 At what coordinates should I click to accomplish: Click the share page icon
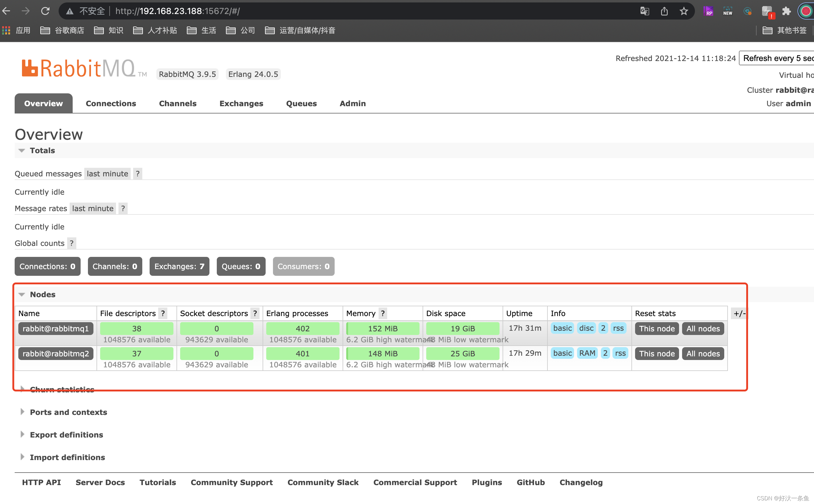point(664,11)
